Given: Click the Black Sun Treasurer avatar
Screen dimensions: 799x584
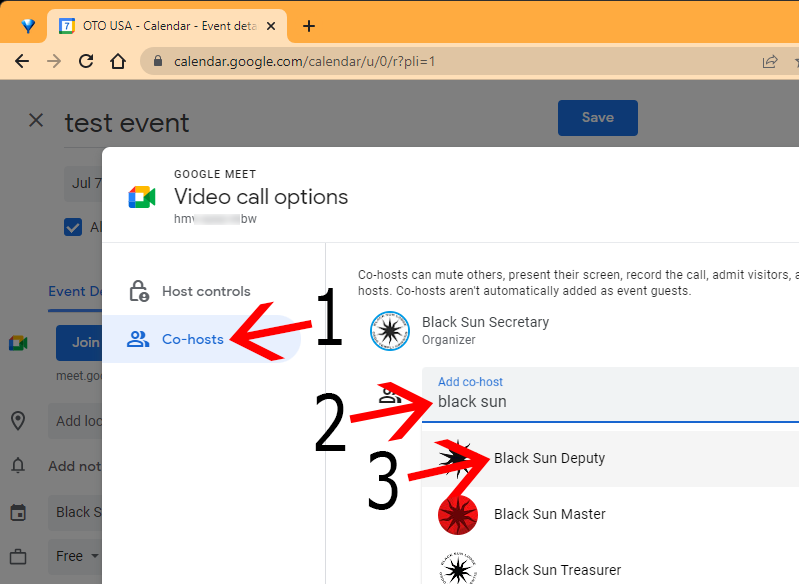Looking at the screenshot, I should (x=458, y=568).
